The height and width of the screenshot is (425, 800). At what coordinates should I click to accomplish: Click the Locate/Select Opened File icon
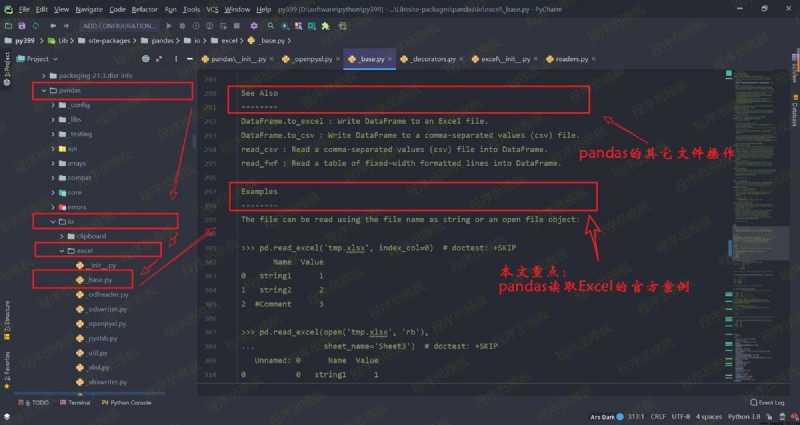(x=145, y=59)
